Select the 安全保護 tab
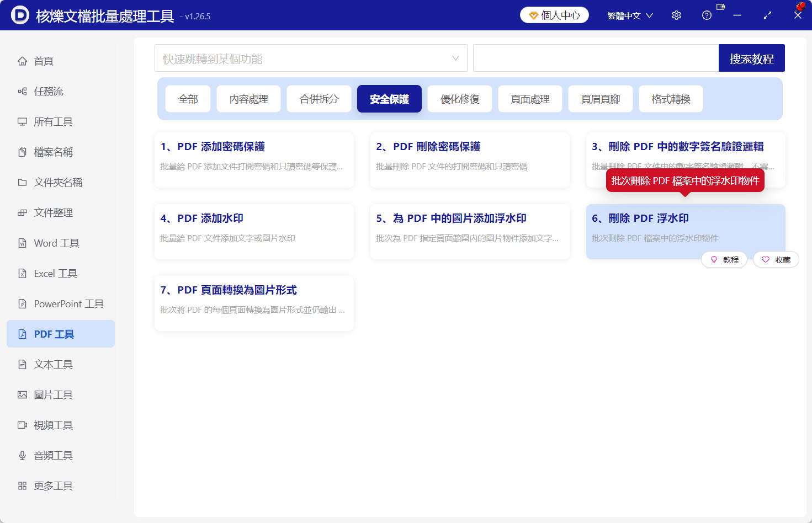The width and height of the screenshot is (812, 523). (389, 99)
